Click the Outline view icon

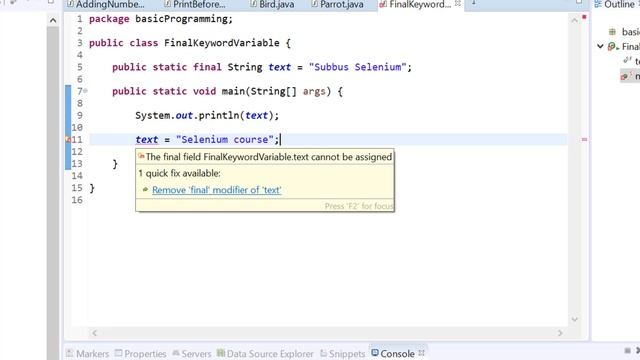pos(598,4)
